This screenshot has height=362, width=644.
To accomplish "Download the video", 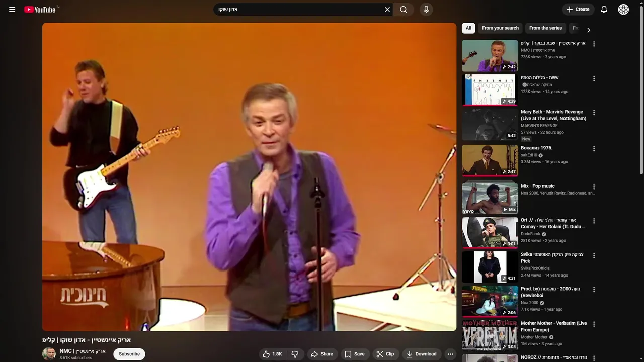I will [422, 354].
